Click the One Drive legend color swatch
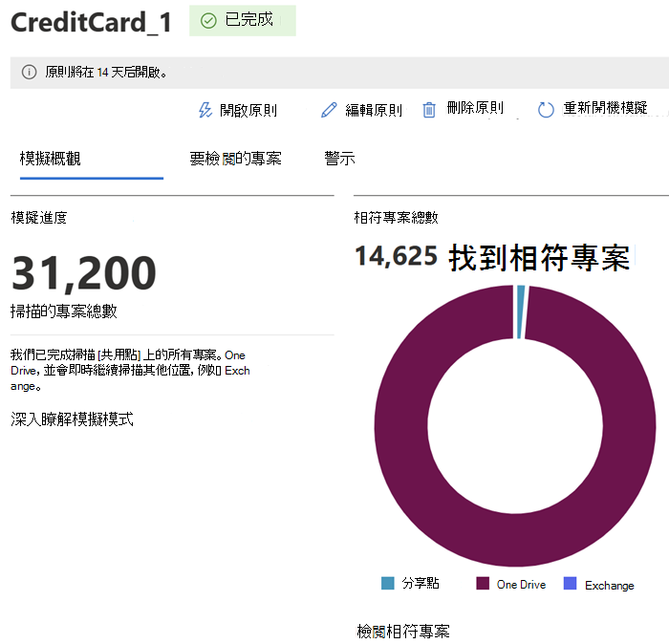The height and width of the screenshot is (644, 669). coord(483,583)
